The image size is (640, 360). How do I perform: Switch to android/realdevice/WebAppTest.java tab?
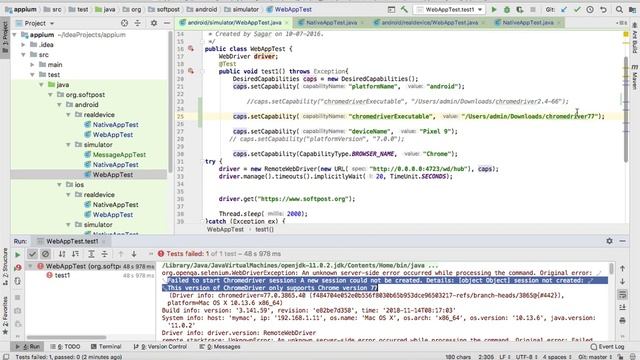429,23
